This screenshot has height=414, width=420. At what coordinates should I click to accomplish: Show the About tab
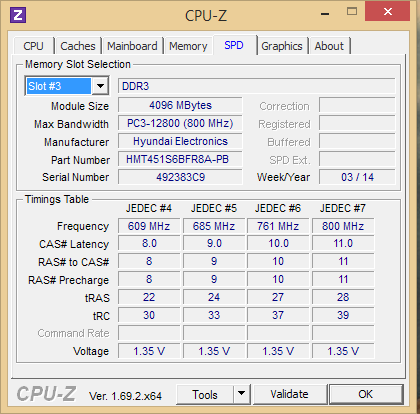[x=329, y=46]
